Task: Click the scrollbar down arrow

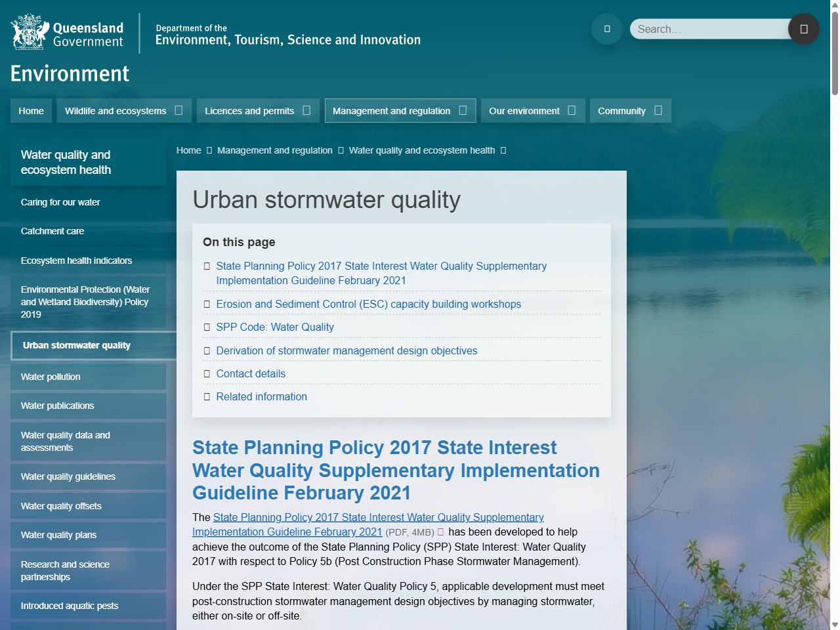Action: [x=834, y=623]
